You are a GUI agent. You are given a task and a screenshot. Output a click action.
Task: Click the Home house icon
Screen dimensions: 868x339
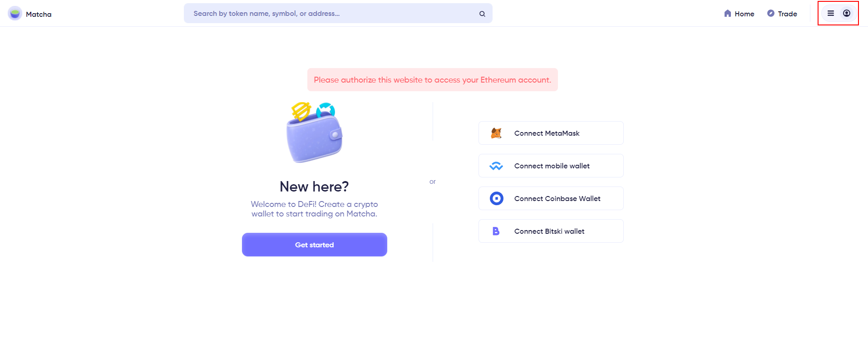[x=728, y=13]
